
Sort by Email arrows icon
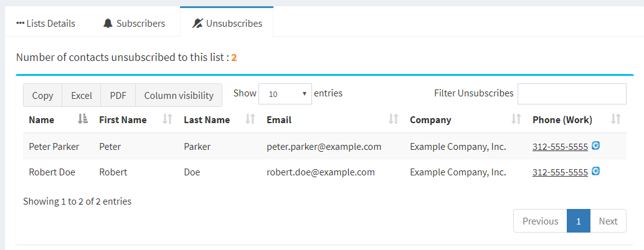point(394,119)
